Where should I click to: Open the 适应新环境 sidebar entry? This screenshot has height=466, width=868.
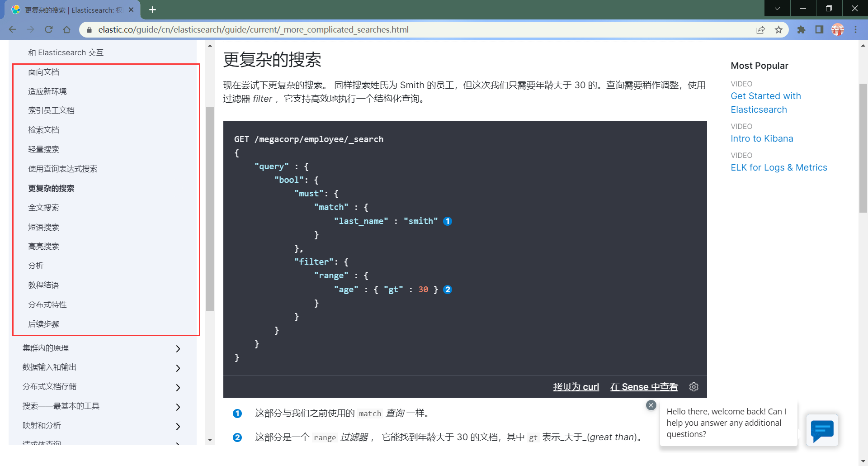coord(47,91)
